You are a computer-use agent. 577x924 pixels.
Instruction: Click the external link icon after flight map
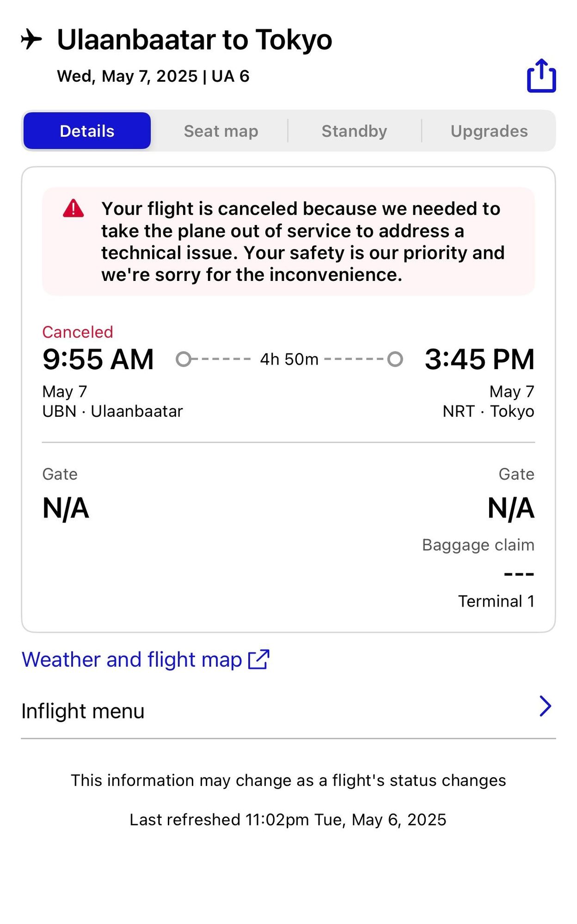click(259, 659)
